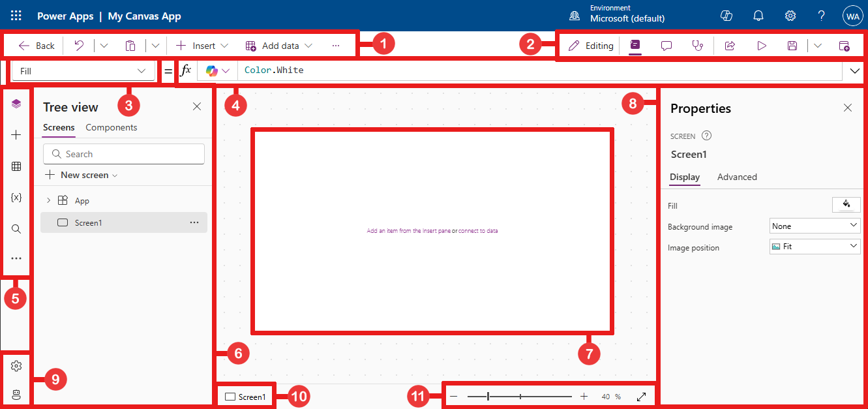Viewport: 868px width, 409px height.
Task: Open the Variables pane
Action: point(16,197)
